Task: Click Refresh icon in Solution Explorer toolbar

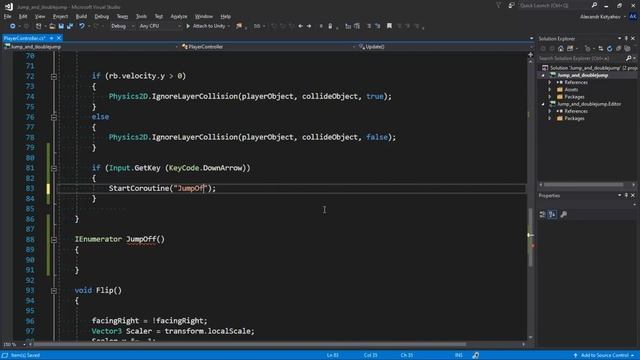Action: click(609, 49)
